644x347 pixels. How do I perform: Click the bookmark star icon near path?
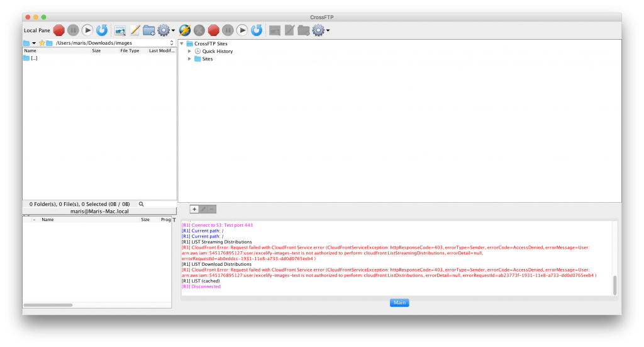(42, 43)
